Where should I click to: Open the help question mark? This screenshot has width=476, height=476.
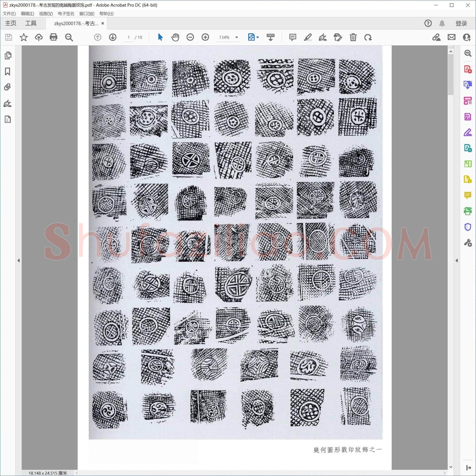(x=428, y=23)
